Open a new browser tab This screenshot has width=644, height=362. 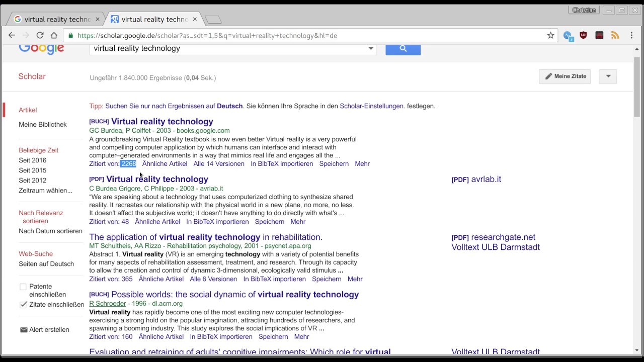(x=213, y=20)
